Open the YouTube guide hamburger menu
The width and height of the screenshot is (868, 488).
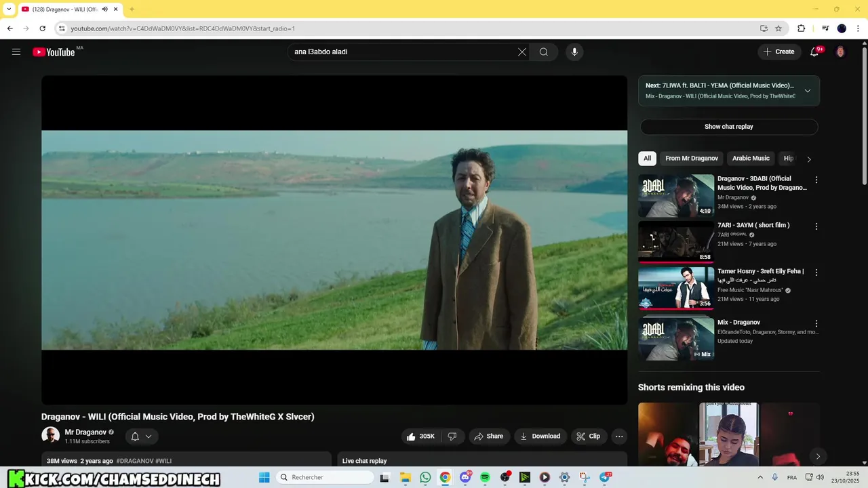click(16, 52)
